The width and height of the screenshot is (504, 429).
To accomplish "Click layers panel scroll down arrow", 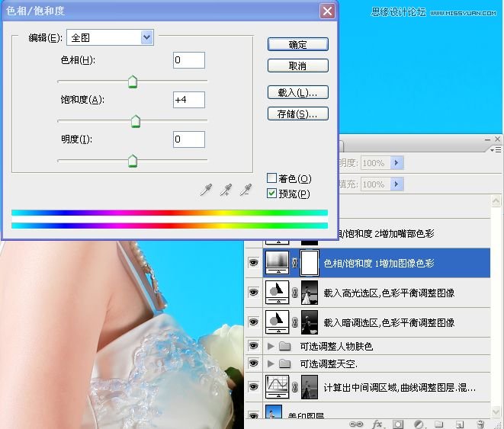I will 496,412.
